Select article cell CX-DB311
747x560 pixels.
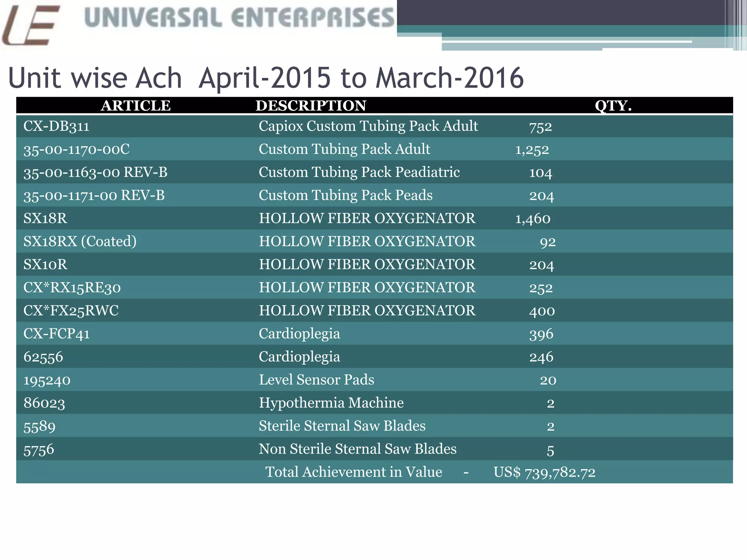point(56,126)
